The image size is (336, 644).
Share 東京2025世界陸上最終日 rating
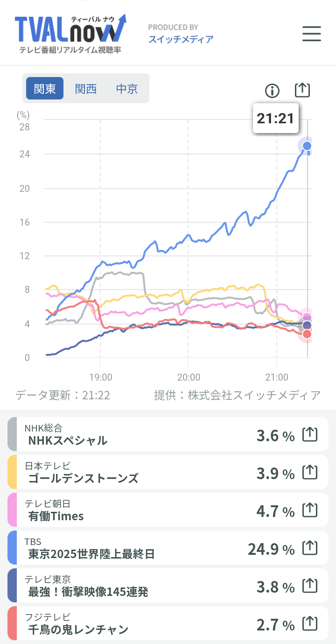coord(310,548)
